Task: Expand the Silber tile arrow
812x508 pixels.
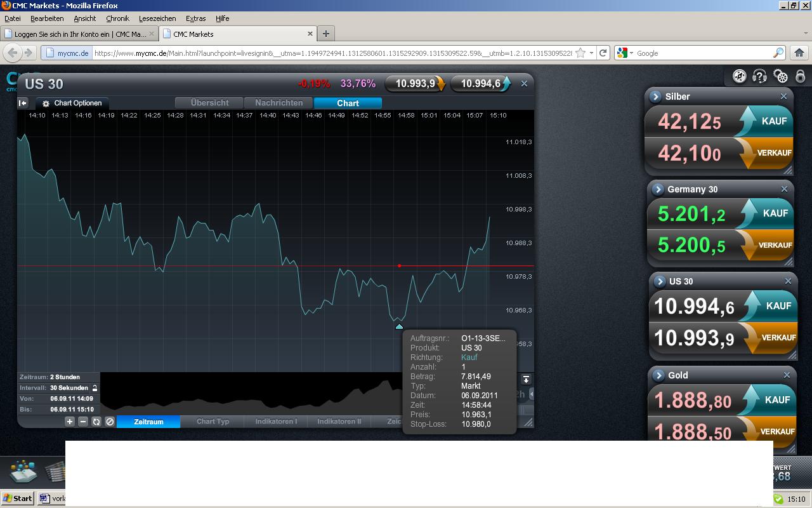Action: (x=656, y=97)
